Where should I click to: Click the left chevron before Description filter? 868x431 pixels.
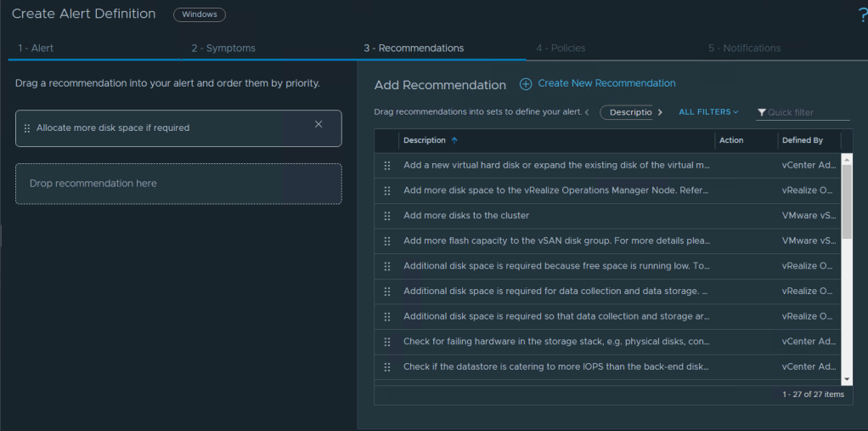pyautogui.click(x=586, y=112)
